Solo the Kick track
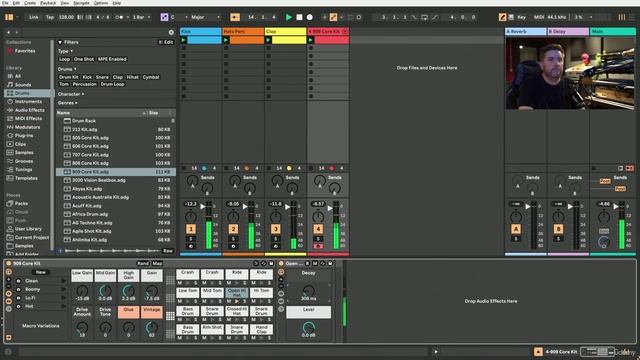Image resolution: width=640 pixels, height=360 pixels. 191,239
